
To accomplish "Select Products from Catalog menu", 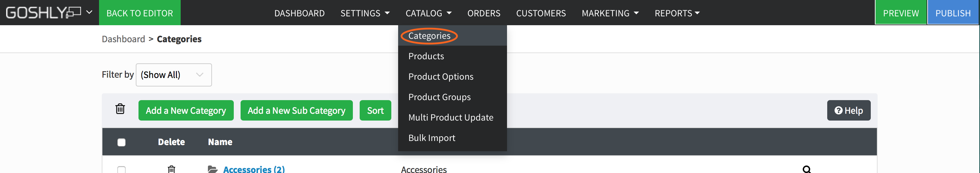I will point(426,56).
